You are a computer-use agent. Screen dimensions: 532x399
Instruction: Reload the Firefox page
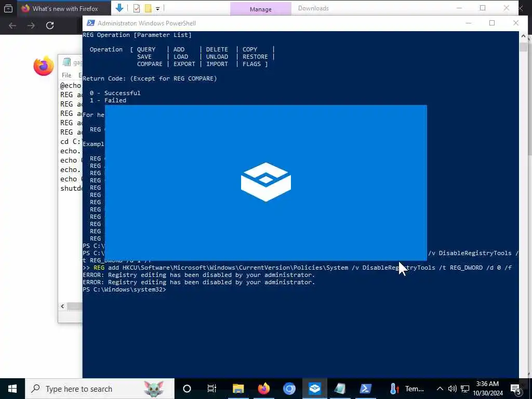coord(50,25)
